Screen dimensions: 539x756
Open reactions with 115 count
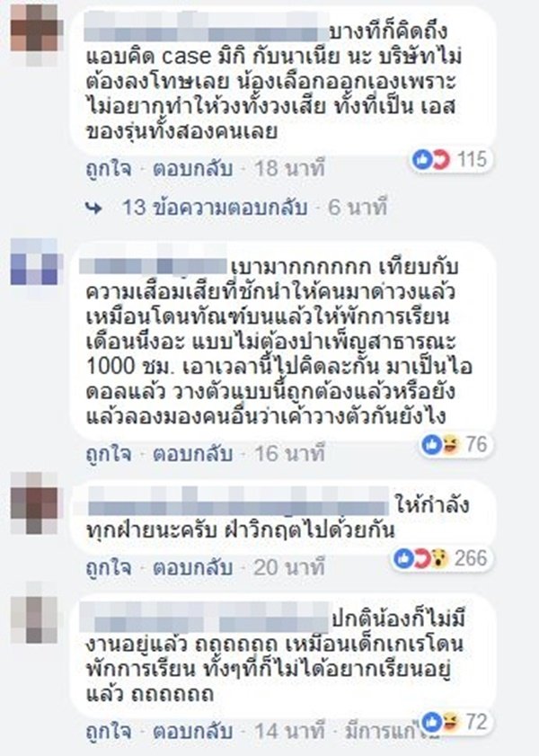[x=451, y=159]
